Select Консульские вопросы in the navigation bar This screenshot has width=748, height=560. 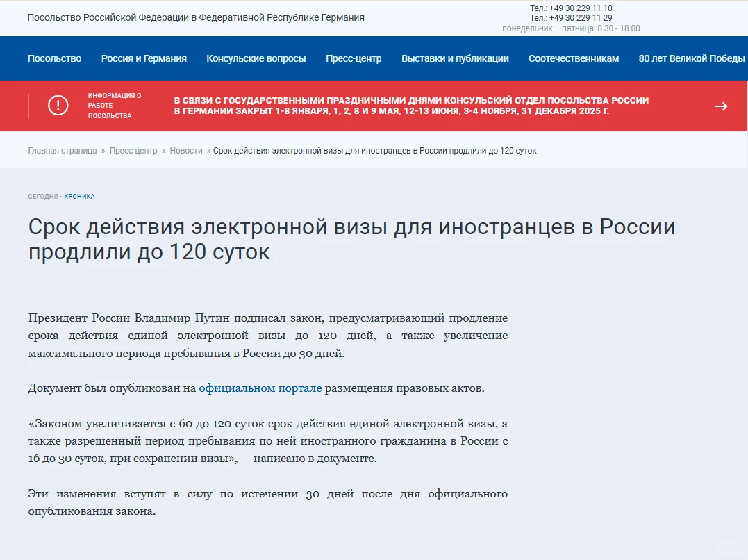256,58
